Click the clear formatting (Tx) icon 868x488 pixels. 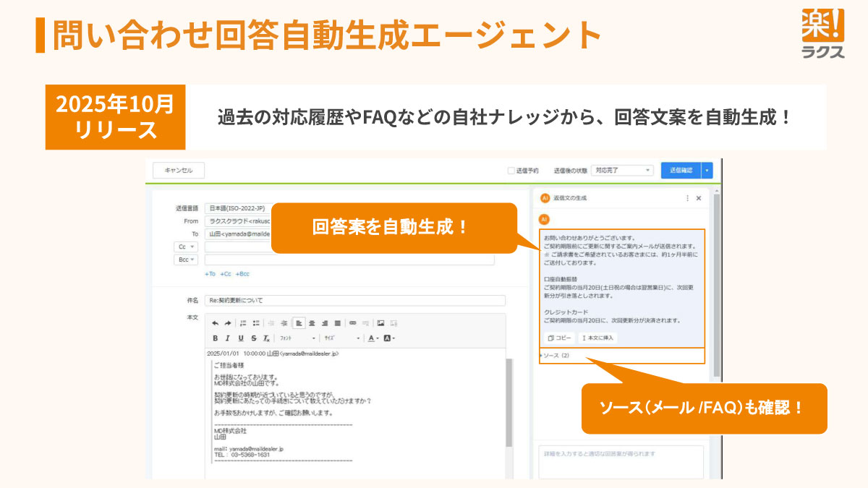[x=265, y=338]
